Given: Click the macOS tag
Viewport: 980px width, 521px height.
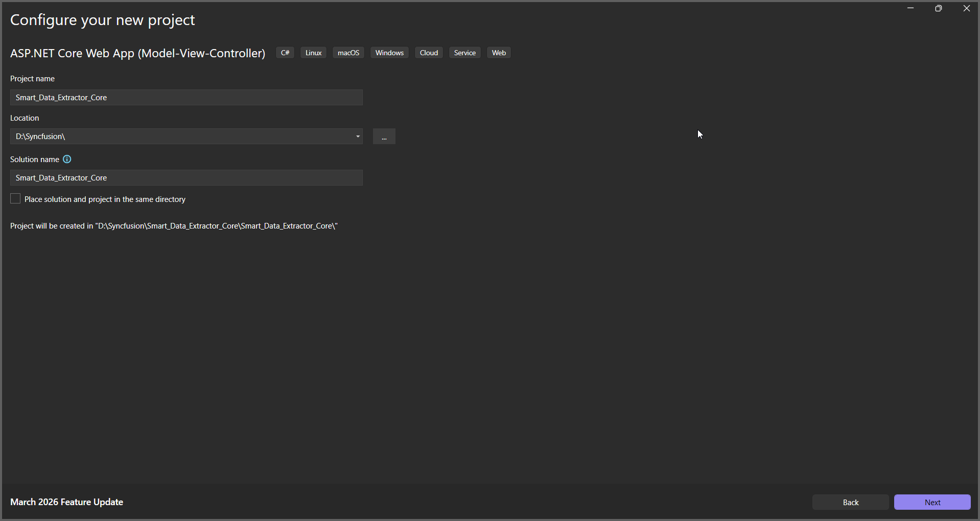Looking at the screenshot, I should (x=348, y=53).
